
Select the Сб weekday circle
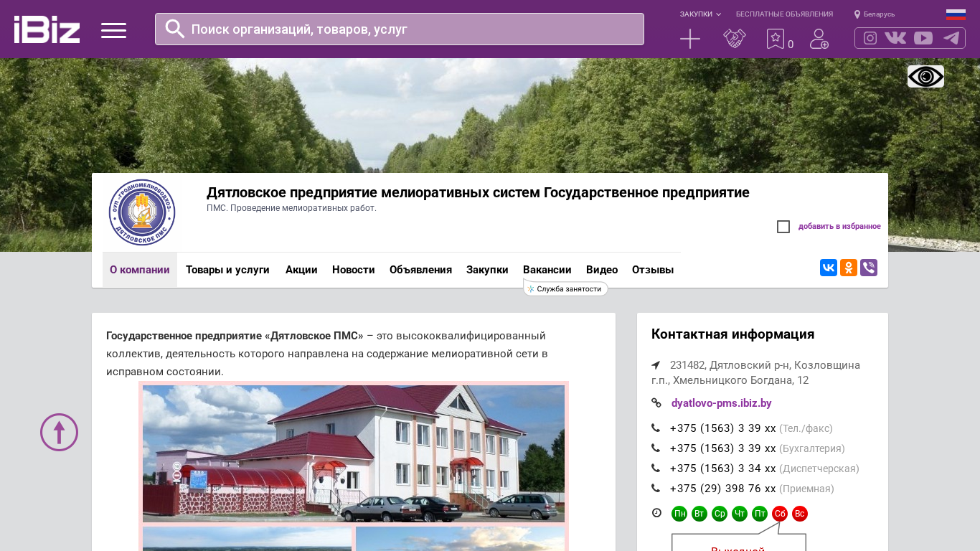pyautogui.click(x=780, y=514)
